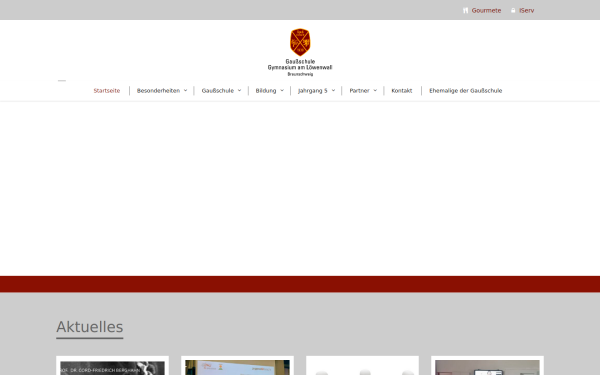This screenshot has height=375, width=600.
Task: Open the Besonderheiten menu
Action: [x=158, y=91]
